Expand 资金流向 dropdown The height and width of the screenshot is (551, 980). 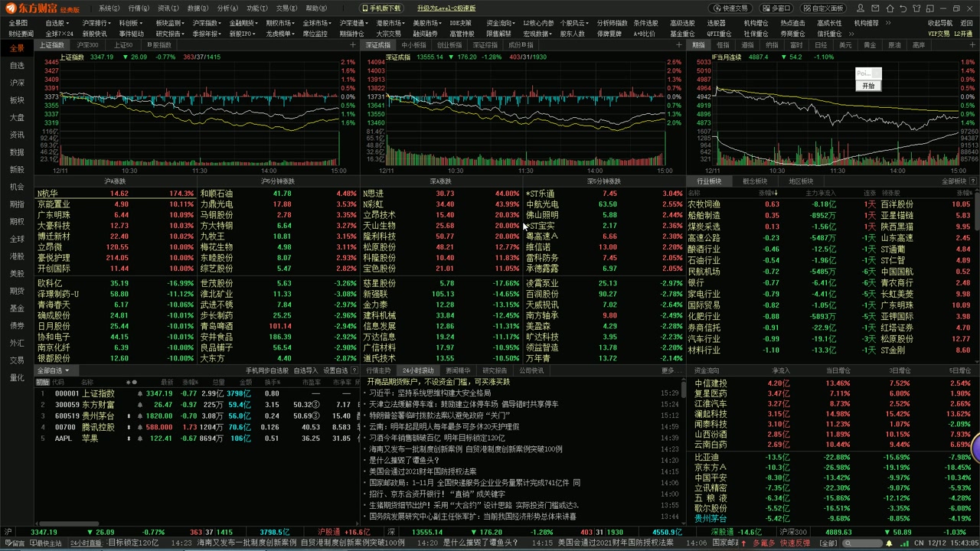click(x=500, y=24)
